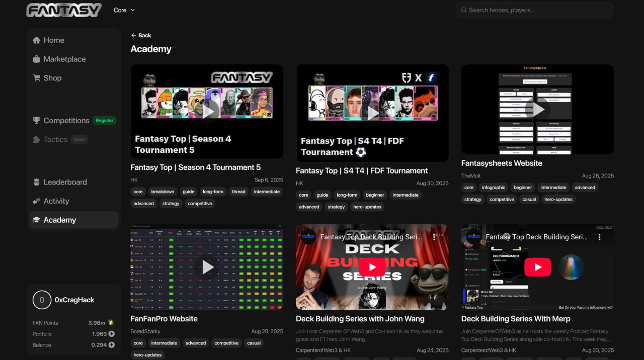Click infographic tag under Fantasysheets Website

coord(494,188)
